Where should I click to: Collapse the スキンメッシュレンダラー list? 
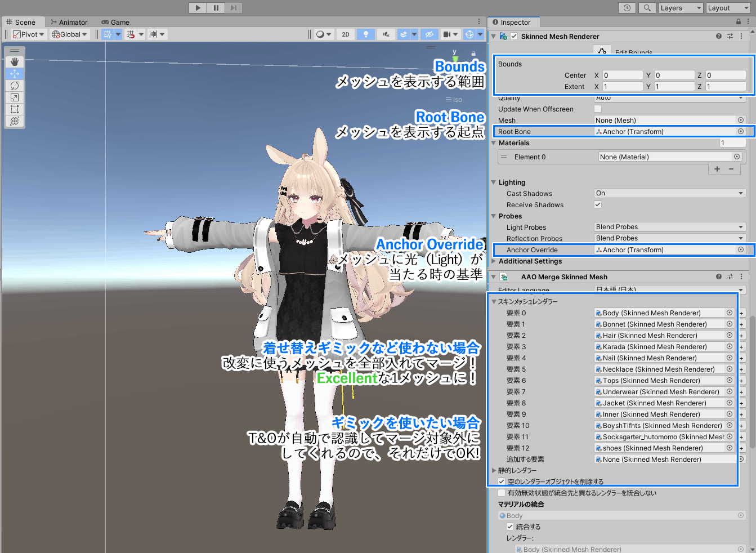(x=494, y=301)
